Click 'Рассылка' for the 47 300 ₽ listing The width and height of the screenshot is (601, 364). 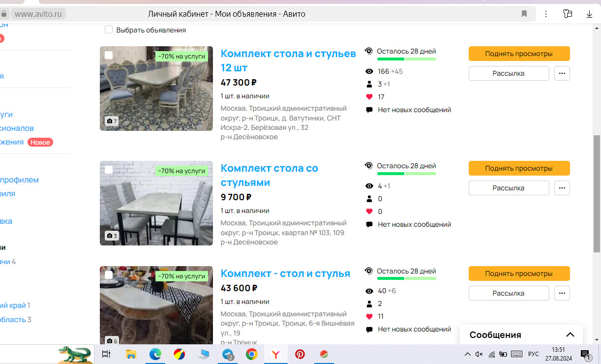point(509,73)
